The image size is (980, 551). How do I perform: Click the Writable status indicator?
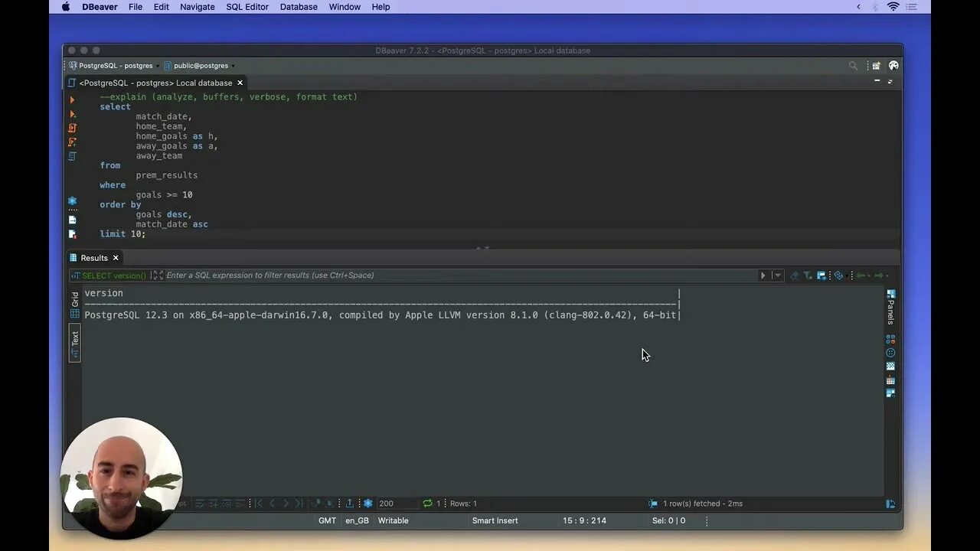click(x=393, y=520)
